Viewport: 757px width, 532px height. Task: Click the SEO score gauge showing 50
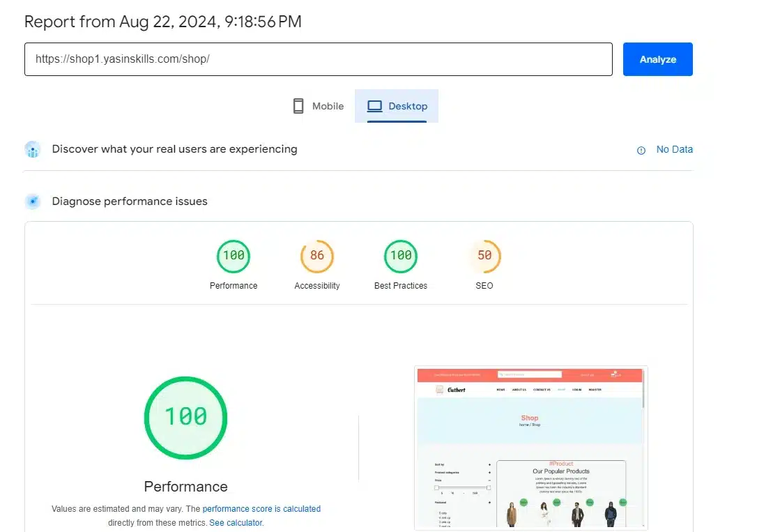click(484, 256)
